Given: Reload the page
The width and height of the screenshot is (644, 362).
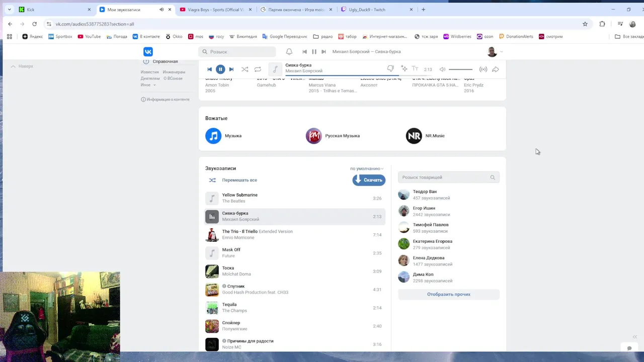Looking at the screenshot, I should click(34, 24).
